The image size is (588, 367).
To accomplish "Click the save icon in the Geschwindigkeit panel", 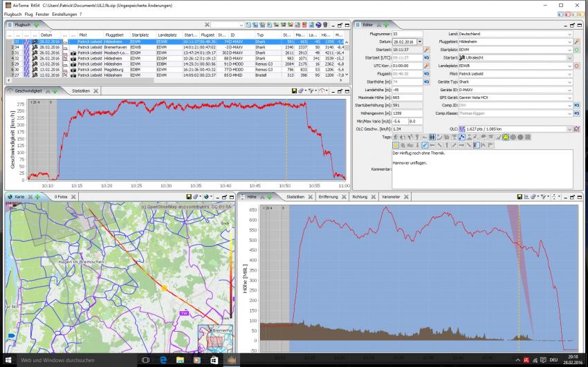I will pyautogui.click(x=295, y=91).
